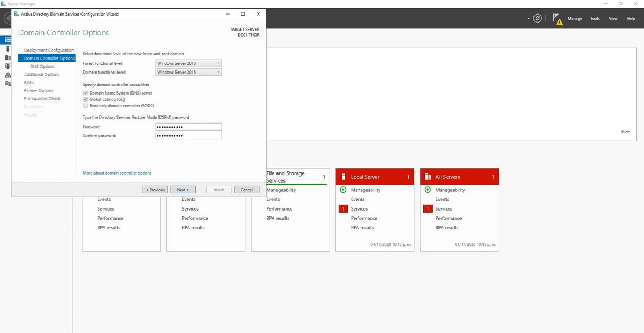Image resolution: width=644 pixels, height=333 pixels.
Task: Select Local Server icon in left sidebar
Action: click(8, 48)
